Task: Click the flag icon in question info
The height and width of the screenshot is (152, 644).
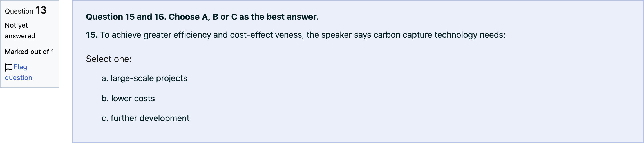Action: [9, 67]
